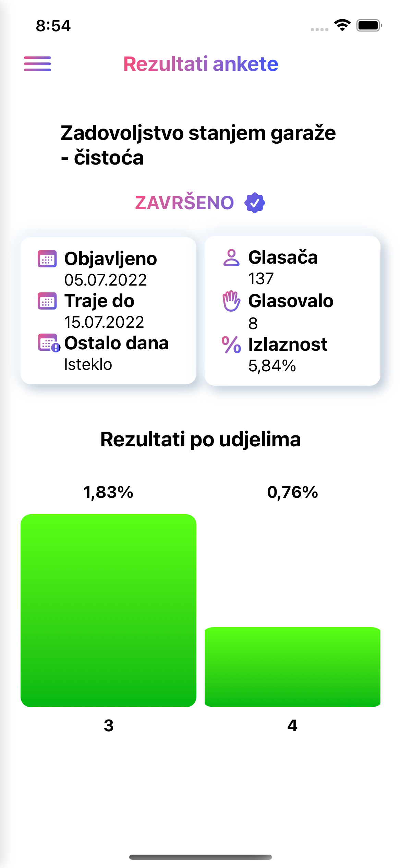Tap the Izlaznost 5,84% value
Viewport: 401px width, 868px height.
pyautogui.click(x=272, y=366)
